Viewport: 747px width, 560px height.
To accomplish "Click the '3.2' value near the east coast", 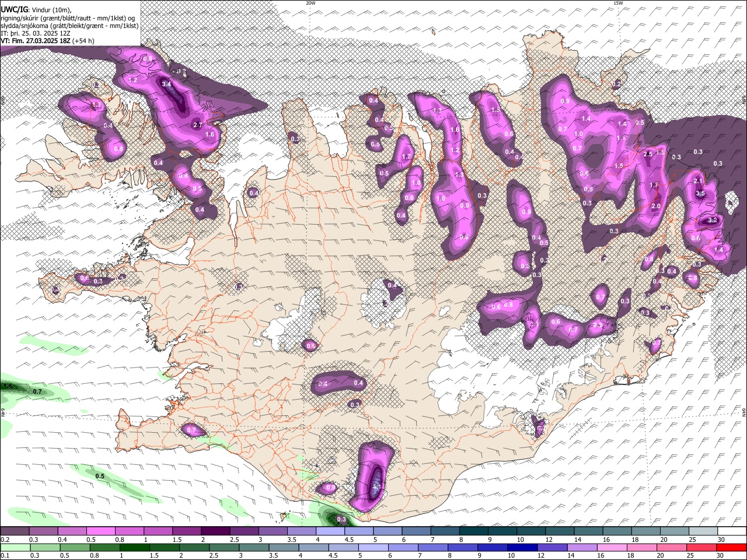I will pos(713,220).
